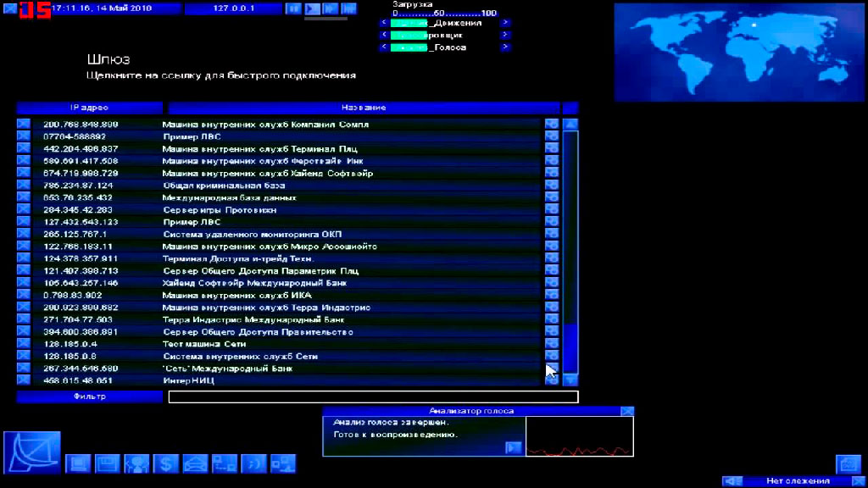This screenshot has width=868, height=488.
Task: Decrease CPU priority for Карта_Движения task
Action: 385,23
